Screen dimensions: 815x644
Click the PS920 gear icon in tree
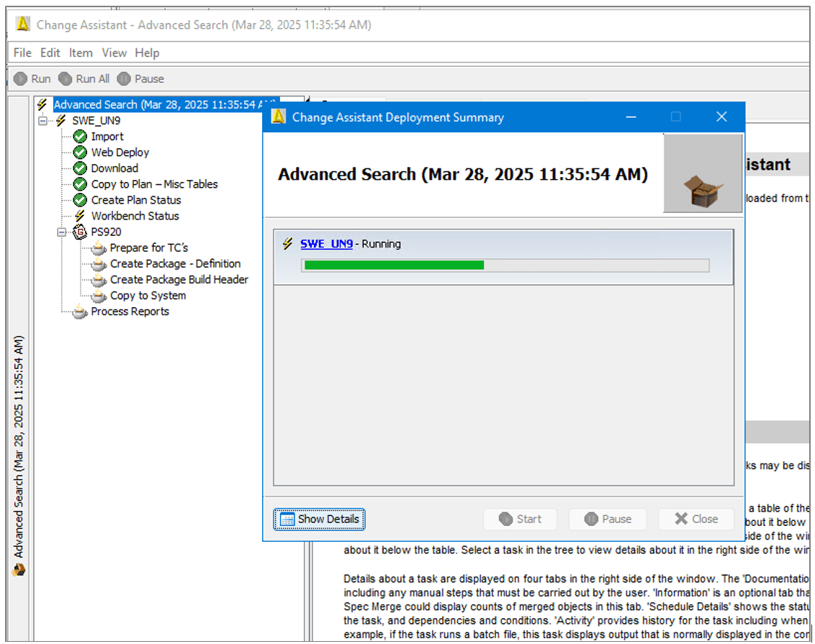[80, 232]
